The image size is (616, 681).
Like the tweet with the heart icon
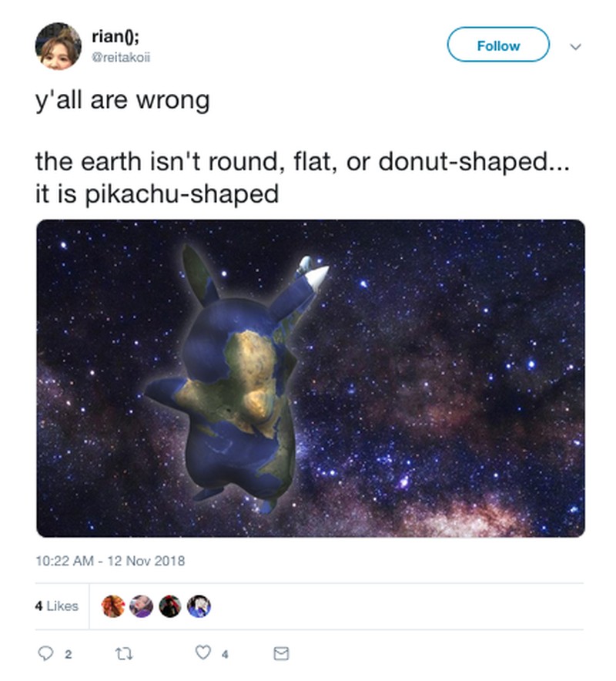coord(203,653)
